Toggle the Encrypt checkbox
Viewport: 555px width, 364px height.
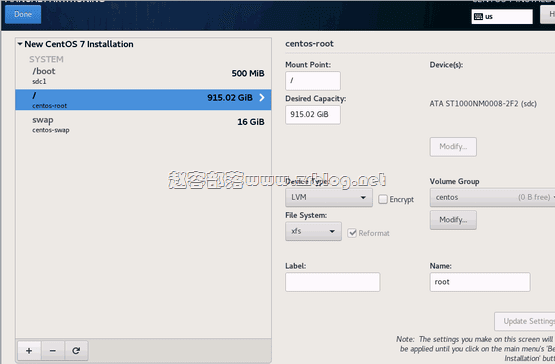pyautogui.click(x=383, y=199)
